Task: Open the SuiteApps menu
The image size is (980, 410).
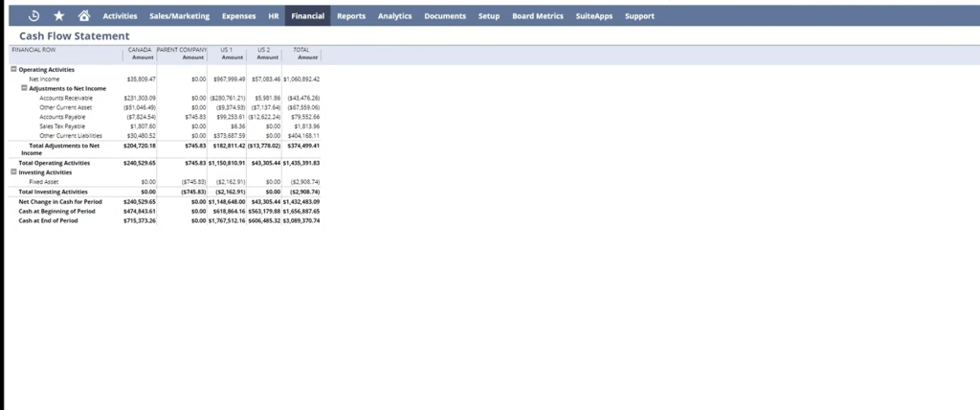Action: [x=594, y=16]
